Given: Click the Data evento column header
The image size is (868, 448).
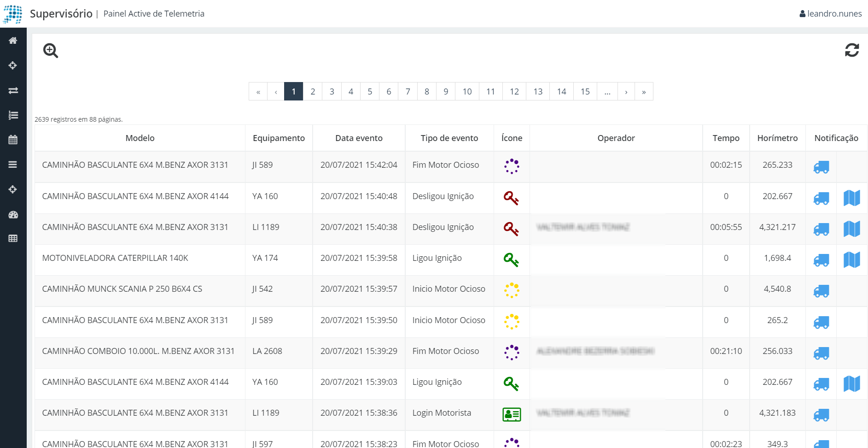Looking at the screenshot, I should click(x=359, y=138).
